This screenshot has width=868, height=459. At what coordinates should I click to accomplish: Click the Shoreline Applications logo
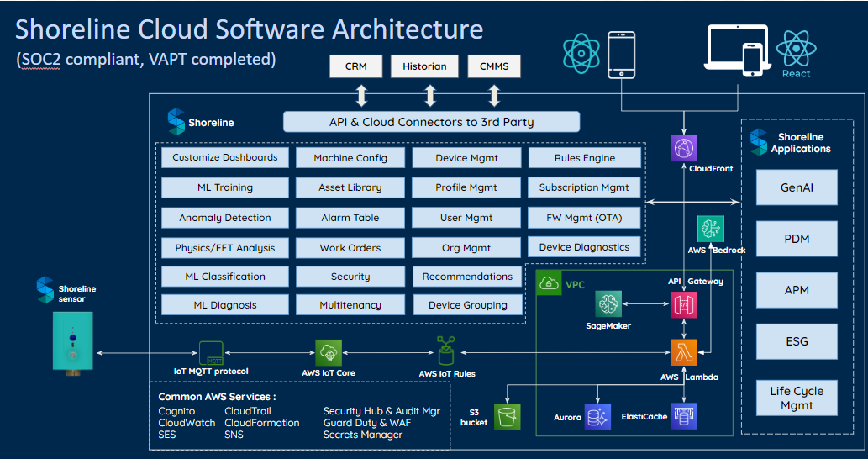pyautogui.click(x=759, y=142)
